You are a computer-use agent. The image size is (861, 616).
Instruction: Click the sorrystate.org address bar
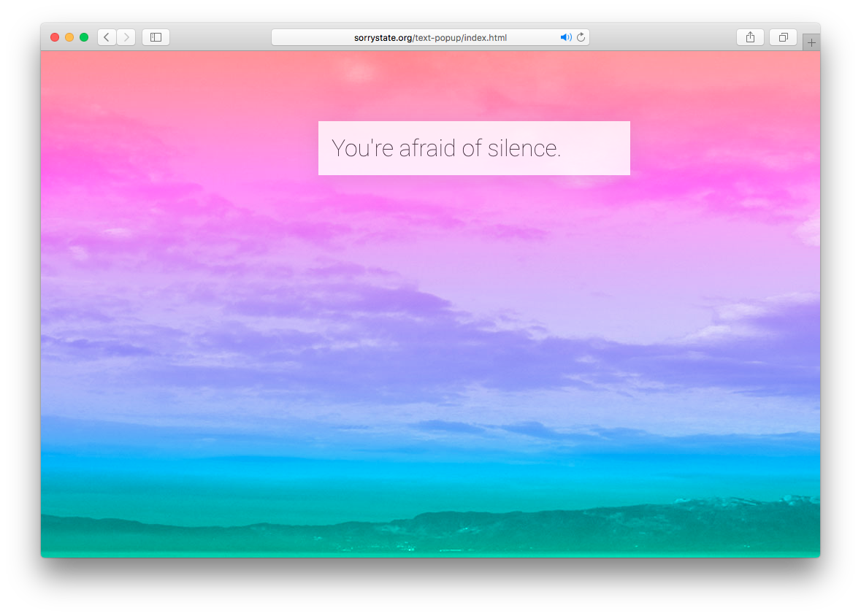click(431, 37)
